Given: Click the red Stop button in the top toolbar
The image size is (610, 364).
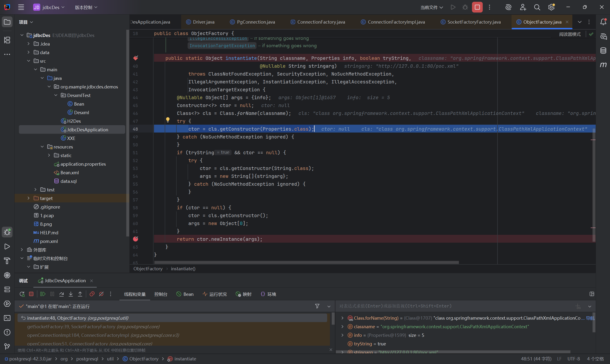Looking at the screenshot, I should point(477,7).
